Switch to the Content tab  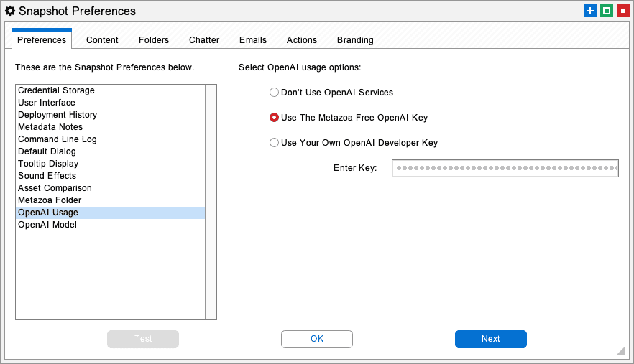[x=102, y=40]
